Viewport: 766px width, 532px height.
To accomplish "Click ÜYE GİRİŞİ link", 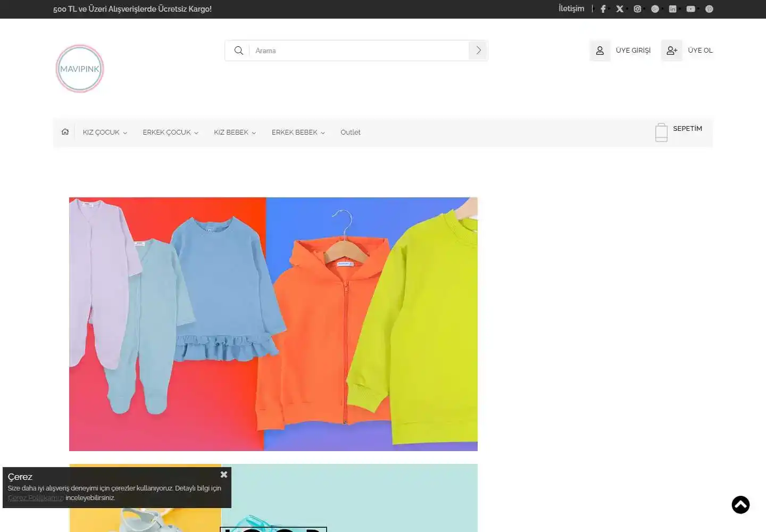I will (x=633, y=51).
